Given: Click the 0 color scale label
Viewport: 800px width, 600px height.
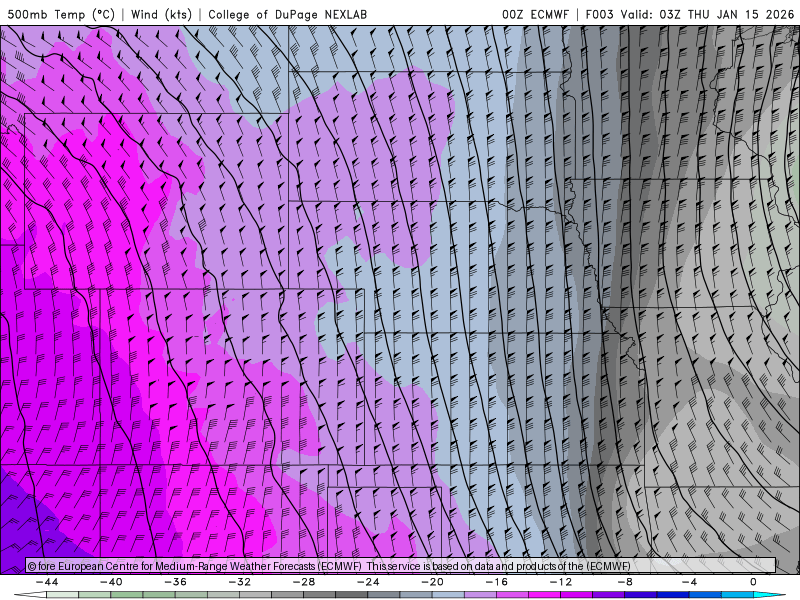Looking at the screenshot, I should click(x=754, y=582).
